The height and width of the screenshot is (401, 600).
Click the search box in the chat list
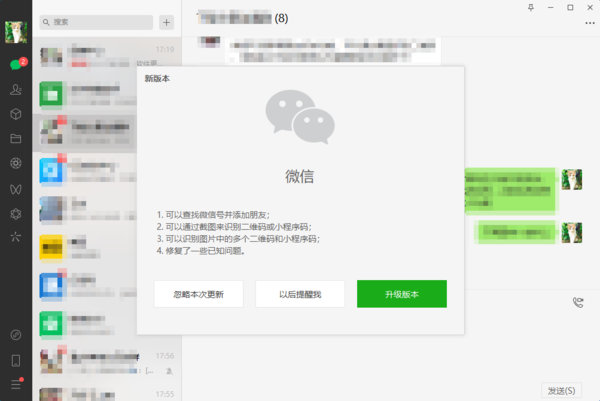96,22
